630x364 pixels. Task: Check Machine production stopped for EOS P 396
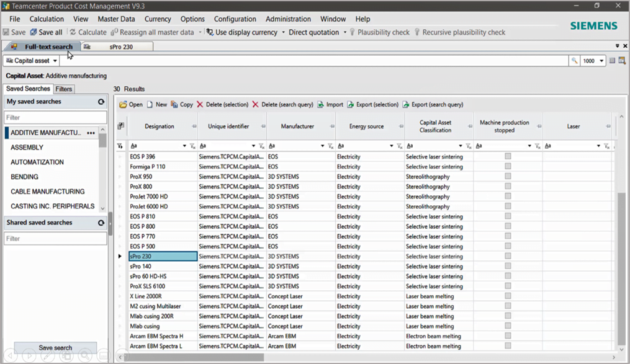[508, 157]
